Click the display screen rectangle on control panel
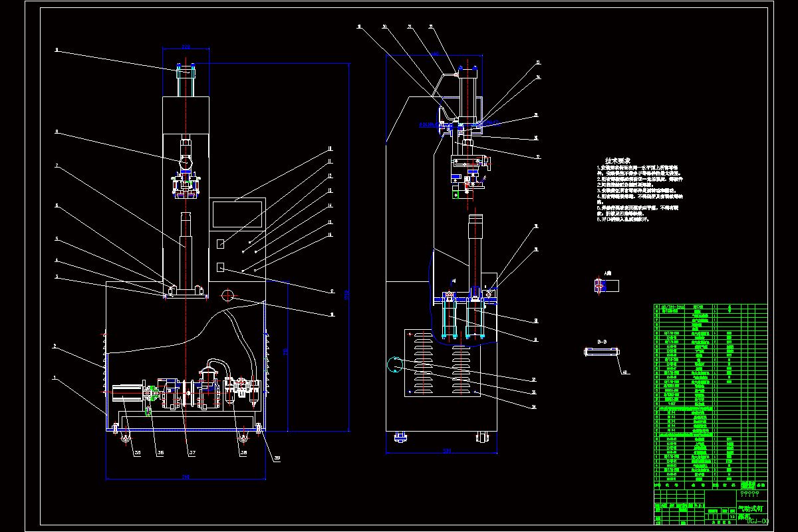 (236, 215)
